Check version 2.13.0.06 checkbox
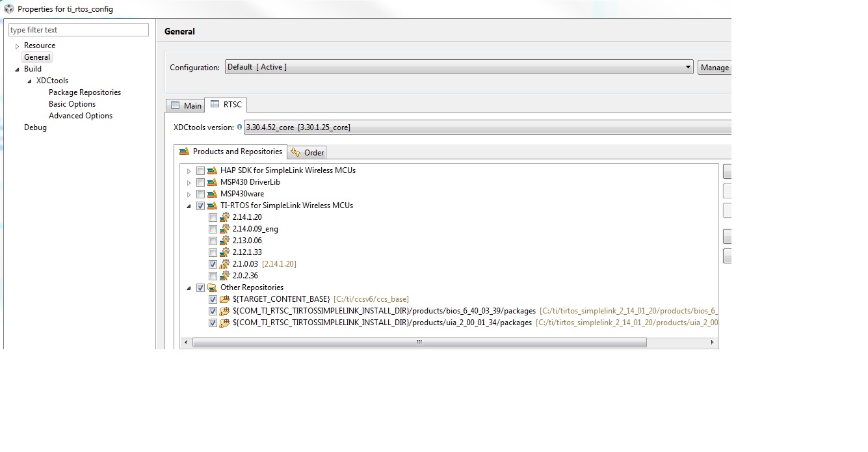 click(213, 241)
